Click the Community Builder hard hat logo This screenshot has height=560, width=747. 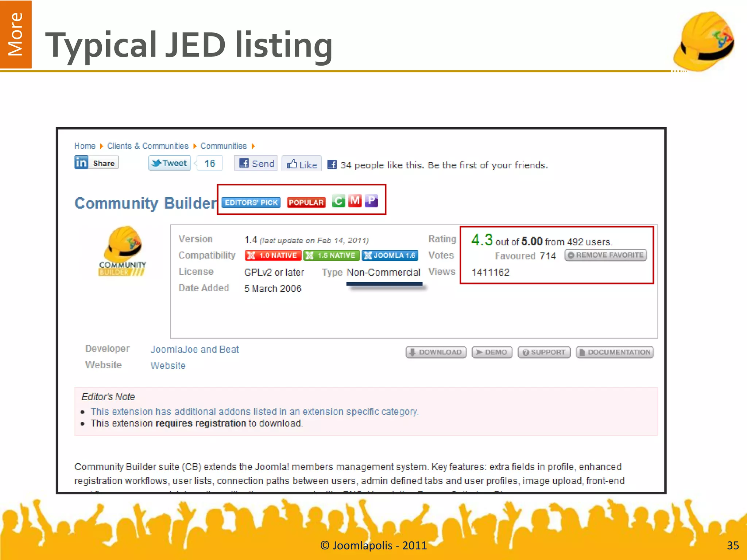point(122,251)
